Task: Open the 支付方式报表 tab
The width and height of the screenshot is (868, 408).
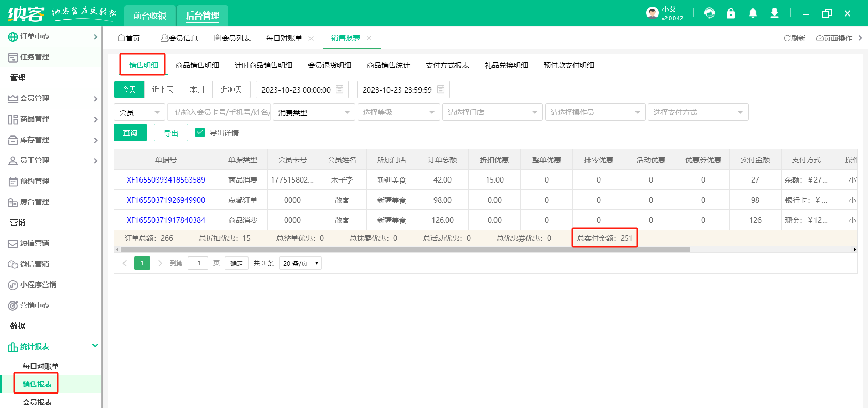Action: [x=447, y=65]
